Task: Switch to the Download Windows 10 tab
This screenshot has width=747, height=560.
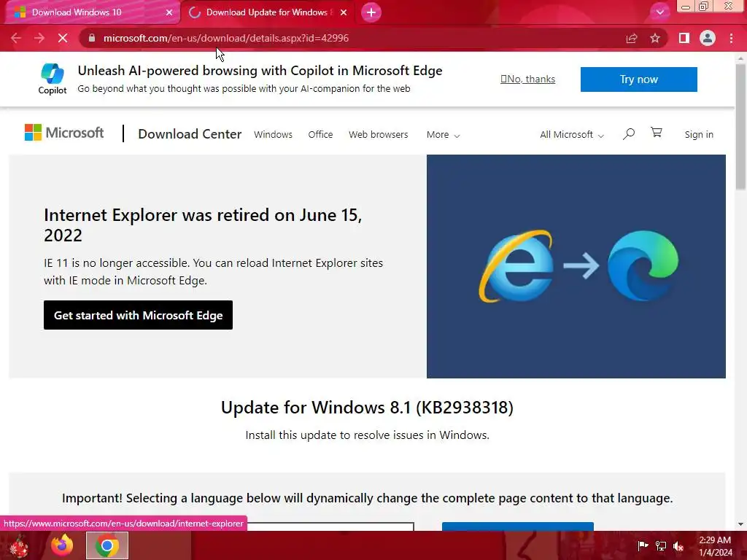Action: (90, 12)
